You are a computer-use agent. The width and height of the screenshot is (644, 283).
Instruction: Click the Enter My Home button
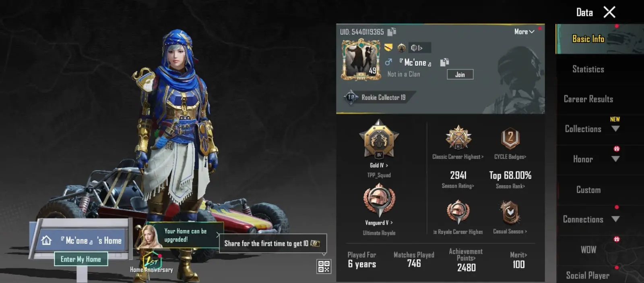81,259
